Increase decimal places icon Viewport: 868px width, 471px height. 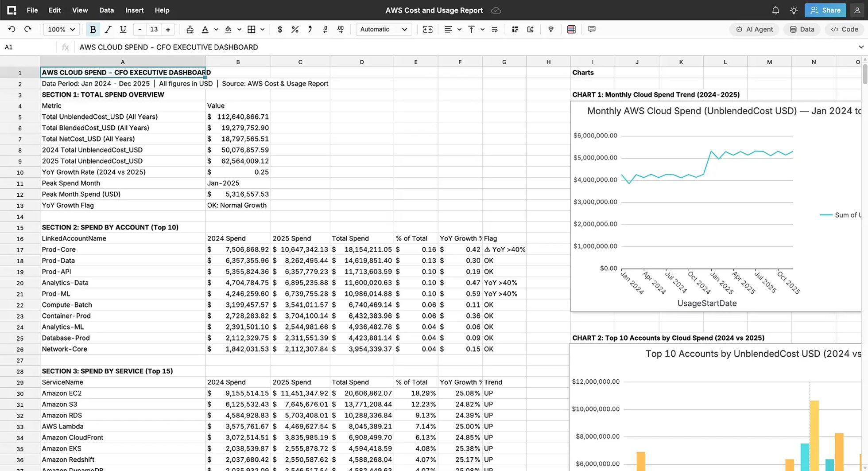pyautogui.click(x=341, y=29)
